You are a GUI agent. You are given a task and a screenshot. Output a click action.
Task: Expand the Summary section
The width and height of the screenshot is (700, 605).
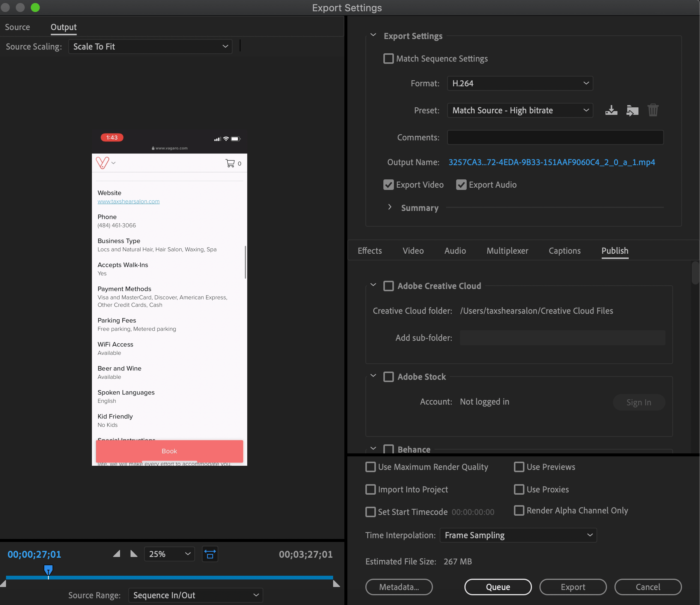(x=389, y=207)
